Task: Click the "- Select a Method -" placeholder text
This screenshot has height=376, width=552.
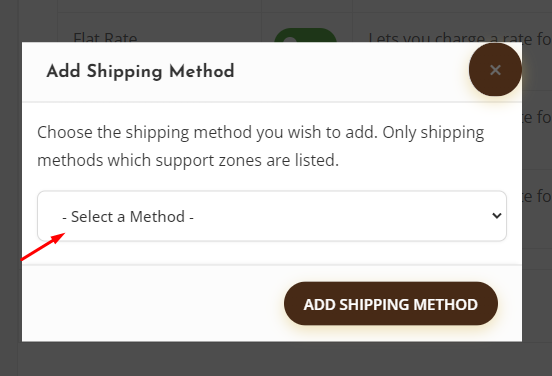Action: pyautogui.click(x=128, y=217)
